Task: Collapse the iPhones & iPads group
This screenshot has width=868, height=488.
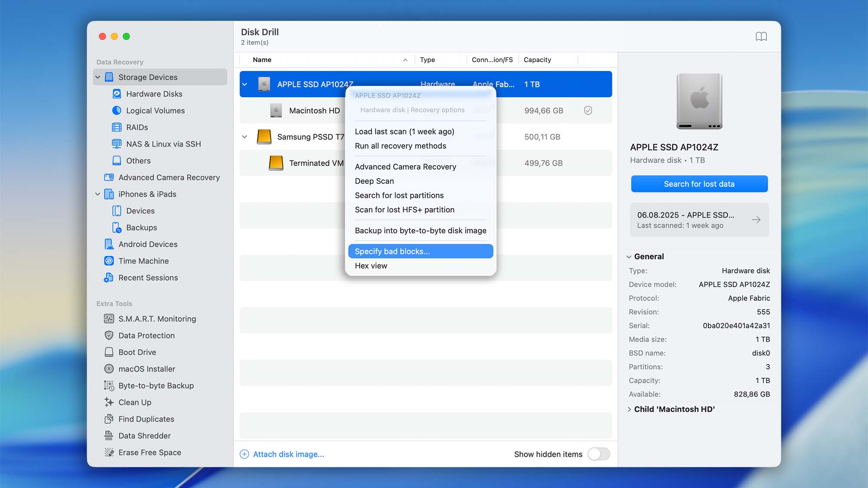Action: tap(98, 194)
